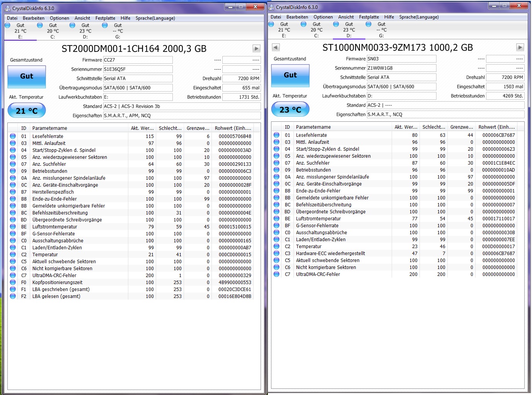Click Firmware field SN03
The width and height of the screenshot is (532, 395).
tap(401, 59)
